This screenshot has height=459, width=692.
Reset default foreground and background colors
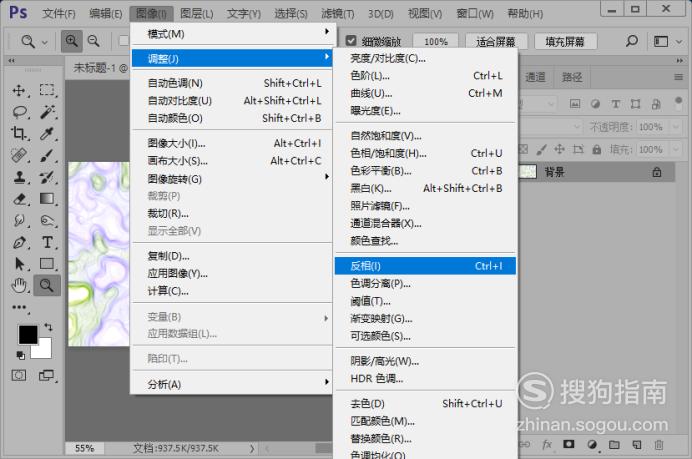20,355
